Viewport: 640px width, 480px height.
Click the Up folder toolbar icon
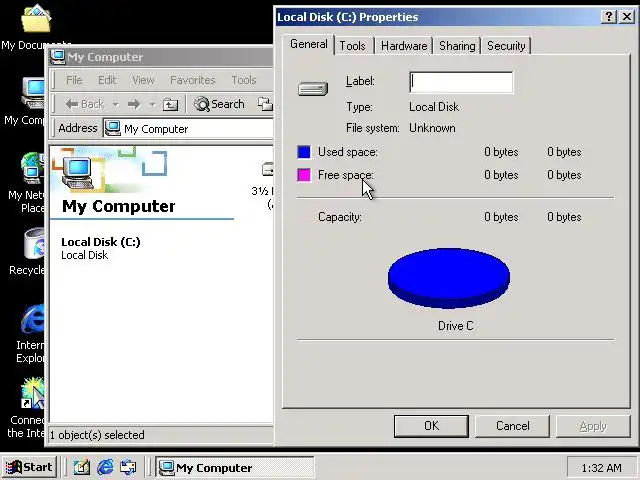tap(170, 105)
